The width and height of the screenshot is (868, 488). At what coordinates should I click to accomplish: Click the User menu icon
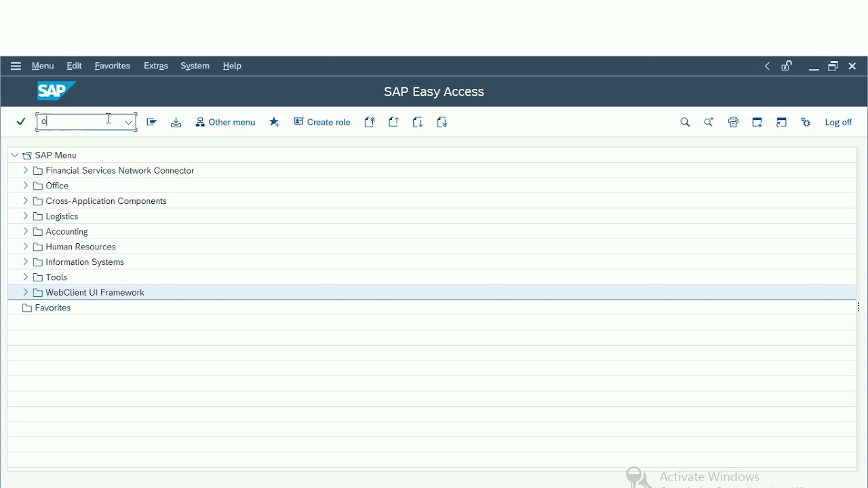(152, 122)
